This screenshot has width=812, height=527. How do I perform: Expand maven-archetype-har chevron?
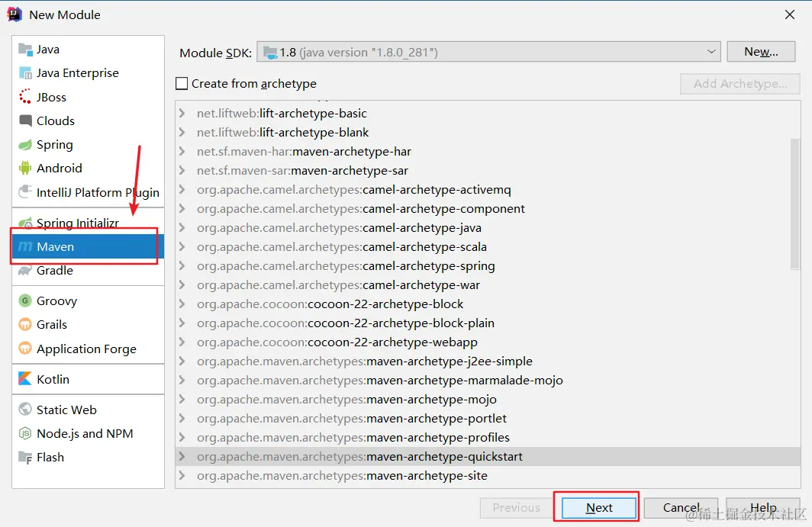tap(182, 151)
